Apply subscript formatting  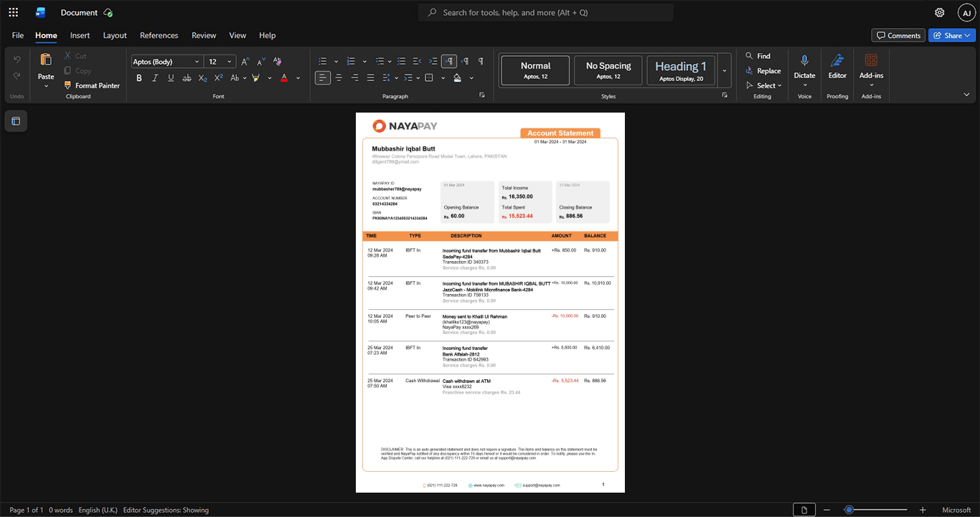click(x=202, y=78)
